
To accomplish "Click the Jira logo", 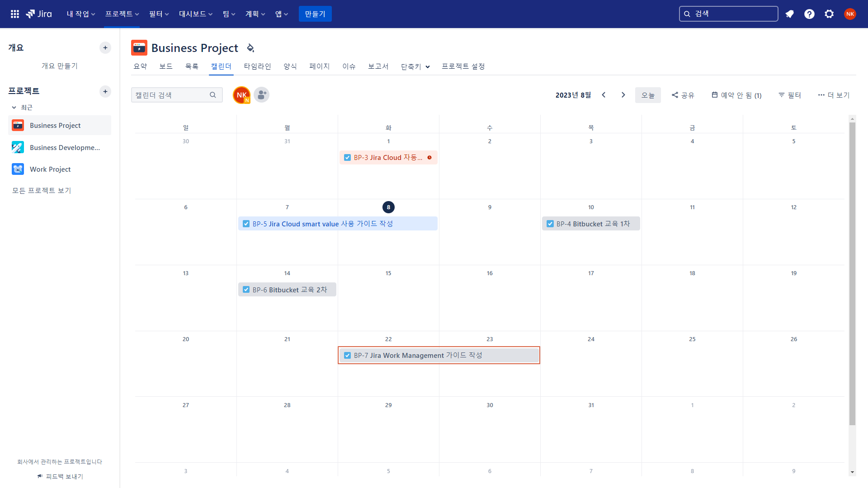I will point(39,14).
